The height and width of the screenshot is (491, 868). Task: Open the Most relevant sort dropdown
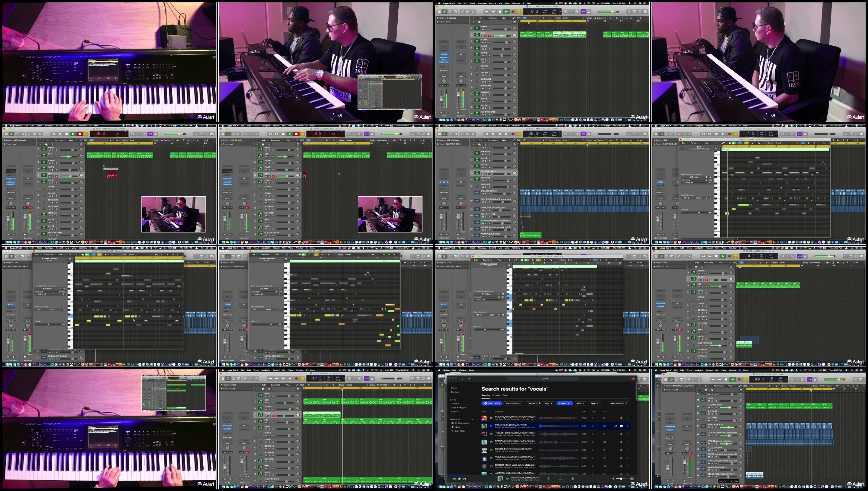coord(619,403)
